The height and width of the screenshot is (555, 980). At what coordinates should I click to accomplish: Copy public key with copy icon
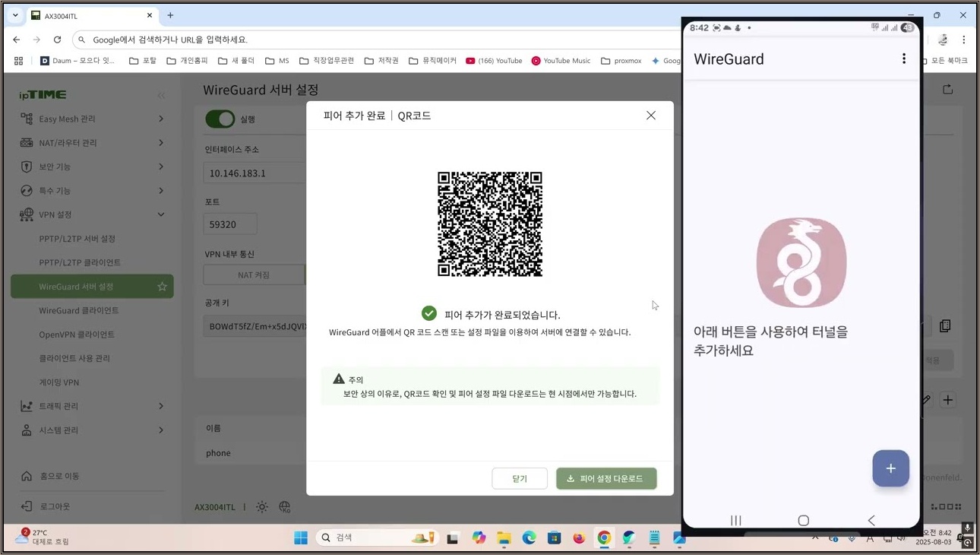coord(945,325)
